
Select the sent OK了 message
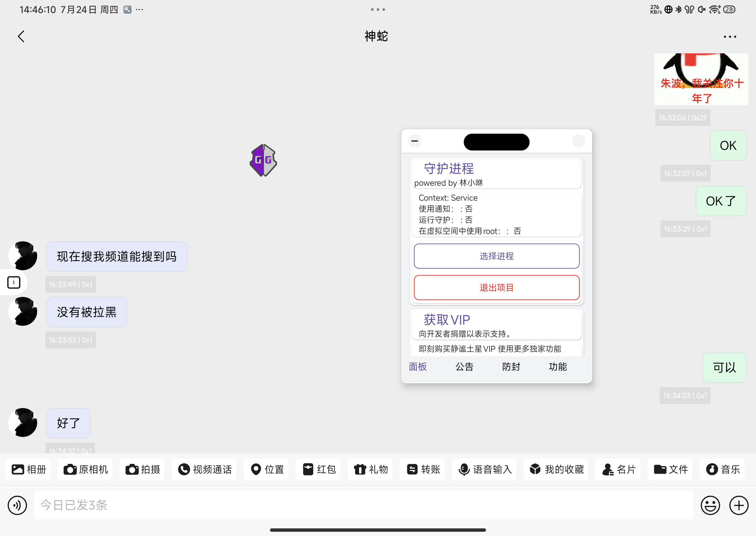[721, 201]
